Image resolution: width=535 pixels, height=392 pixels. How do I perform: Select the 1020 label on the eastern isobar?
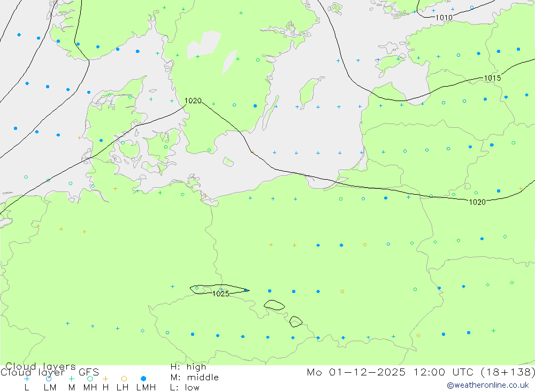pyautogui.click(x=477, y=202)
